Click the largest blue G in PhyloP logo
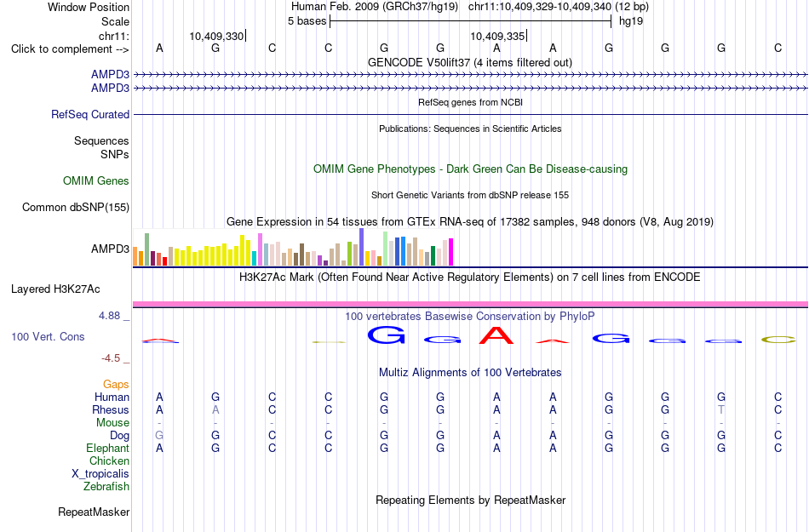This screenshot has height=532, width=809. coord(386,335)
